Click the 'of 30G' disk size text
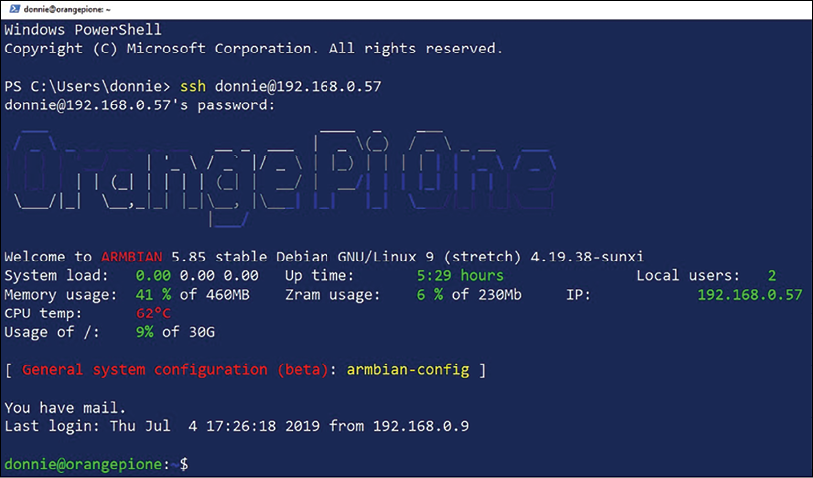 pyautogui.click(x=188, y=332)
